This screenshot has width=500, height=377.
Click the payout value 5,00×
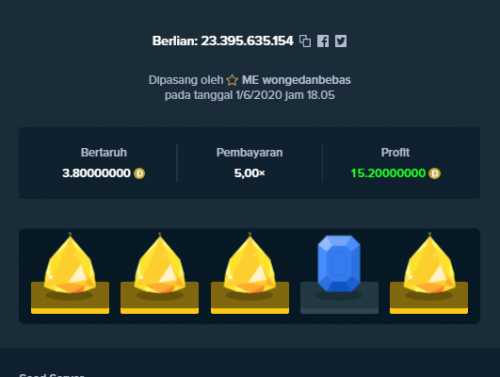pos(249,173)
